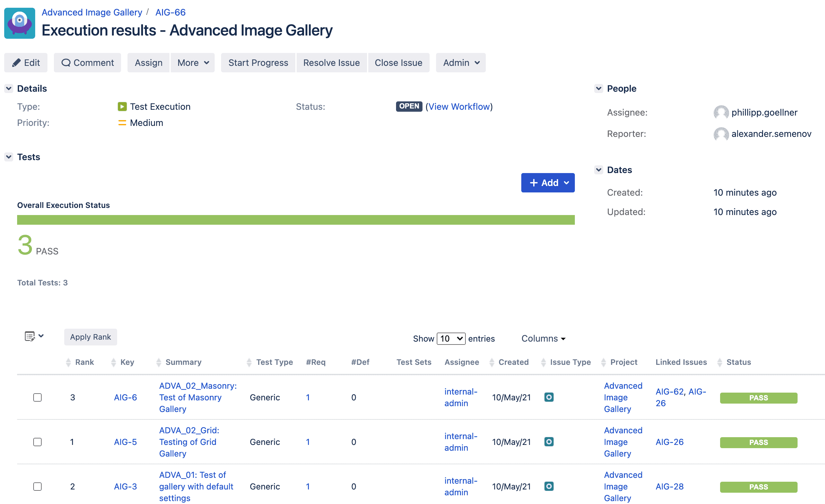Open the View Workflow link
Screen dimensions: 825x504
459,107
